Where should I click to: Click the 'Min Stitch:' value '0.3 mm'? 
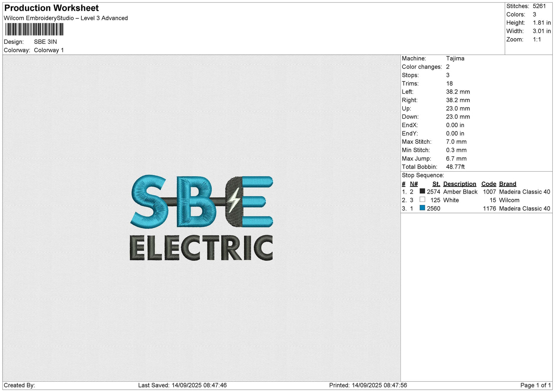(x=456, y=151)
